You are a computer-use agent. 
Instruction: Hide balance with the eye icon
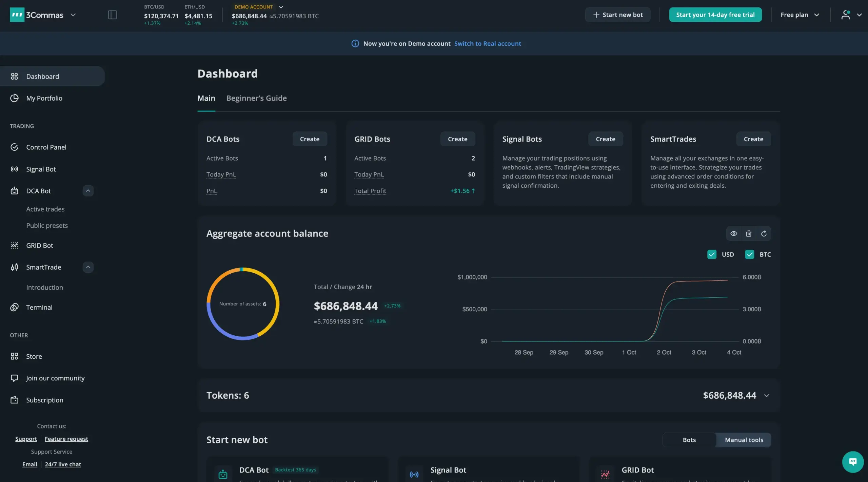pyautogui.click(x=734, y=234)
